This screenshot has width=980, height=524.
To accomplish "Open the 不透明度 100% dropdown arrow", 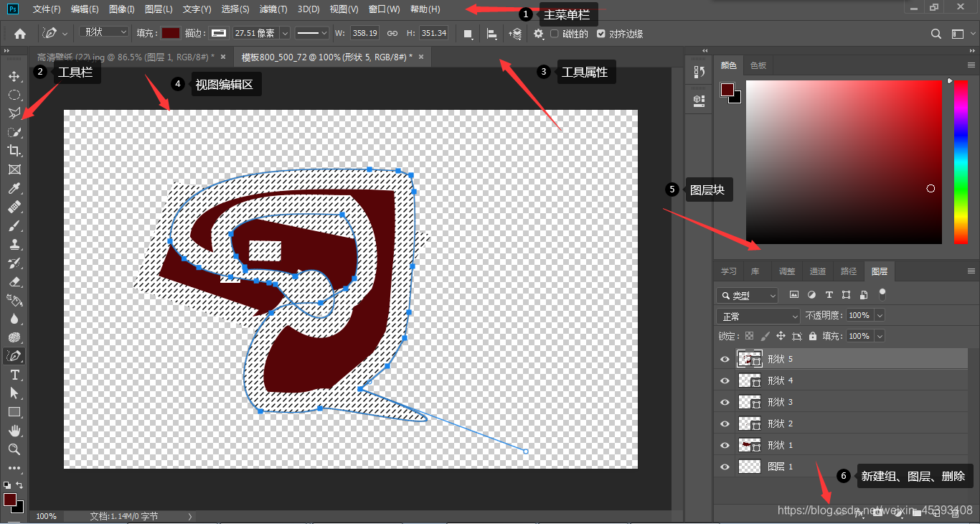I will coord(880,315).
